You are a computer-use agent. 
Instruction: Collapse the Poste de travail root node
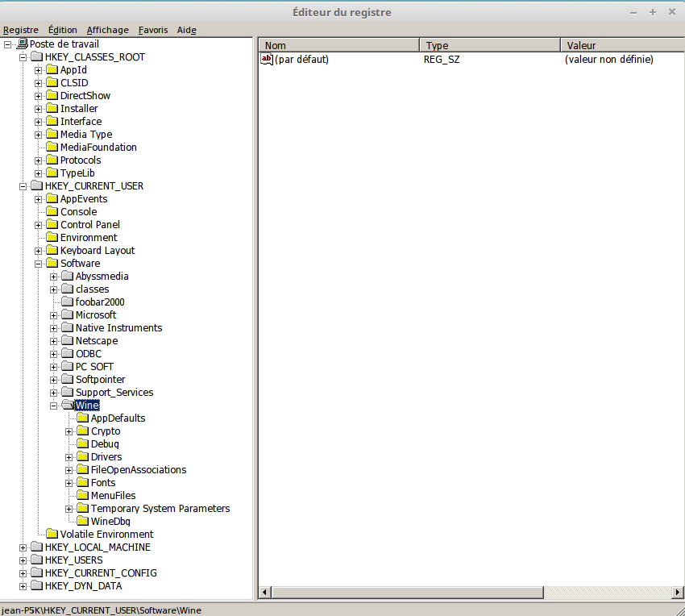coord(7,44)
